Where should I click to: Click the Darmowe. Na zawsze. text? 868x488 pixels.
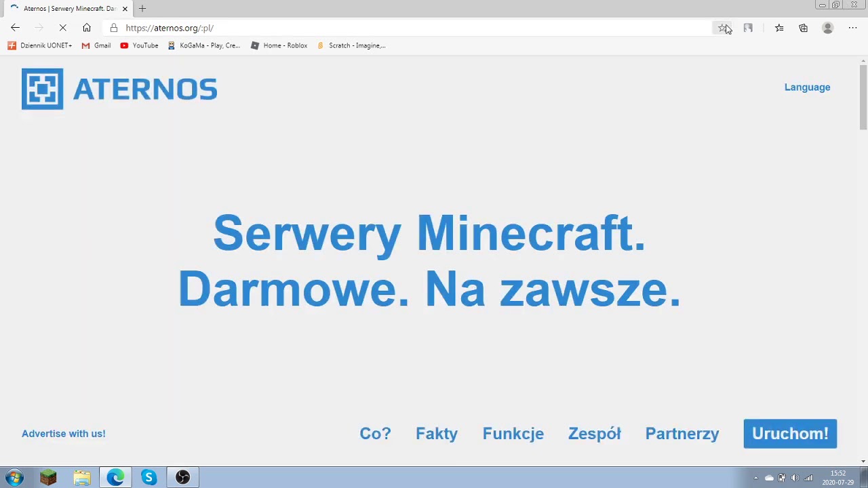tap(429, 289)
